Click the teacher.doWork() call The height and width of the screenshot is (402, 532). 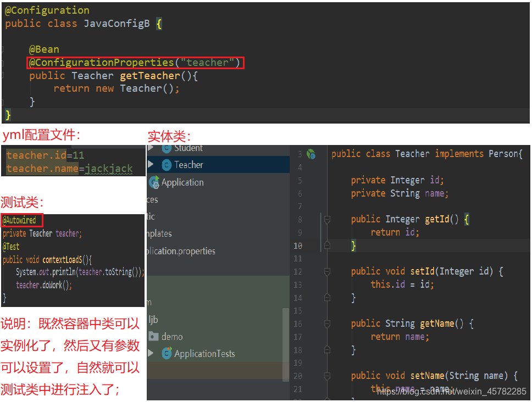(44, 285)
